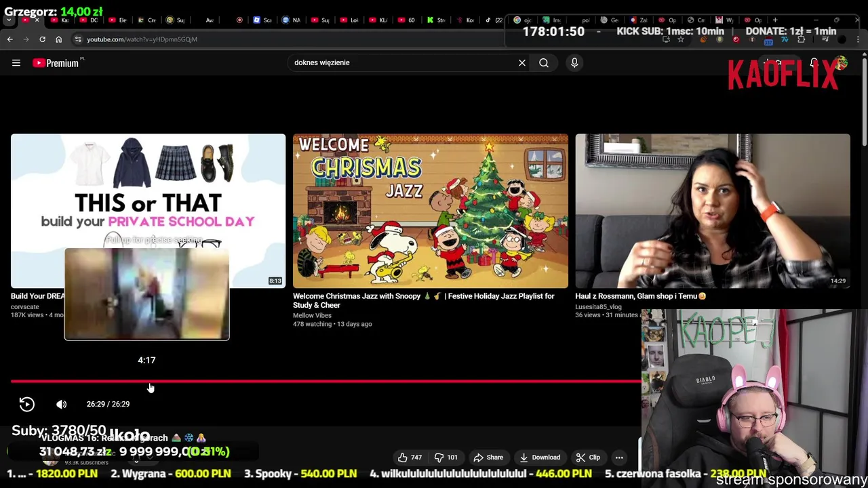
Task: Replay the finished video
Action: 26,404
